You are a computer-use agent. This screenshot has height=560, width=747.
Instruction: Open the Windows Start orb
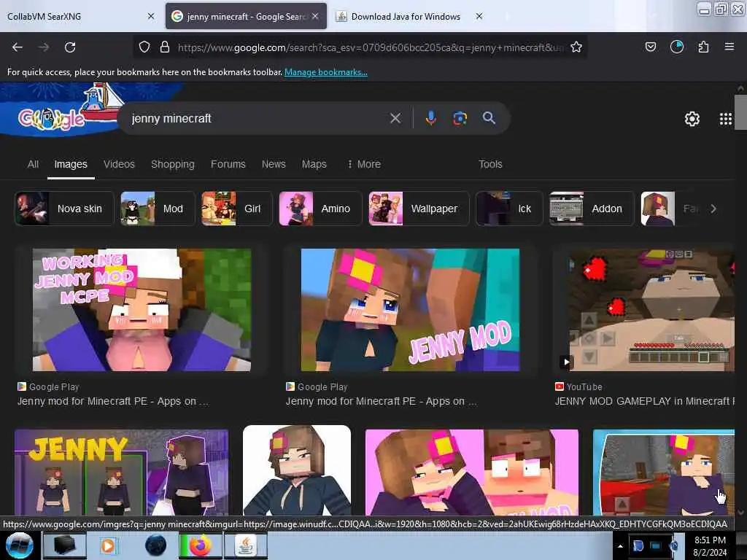[x=19, y=545]
